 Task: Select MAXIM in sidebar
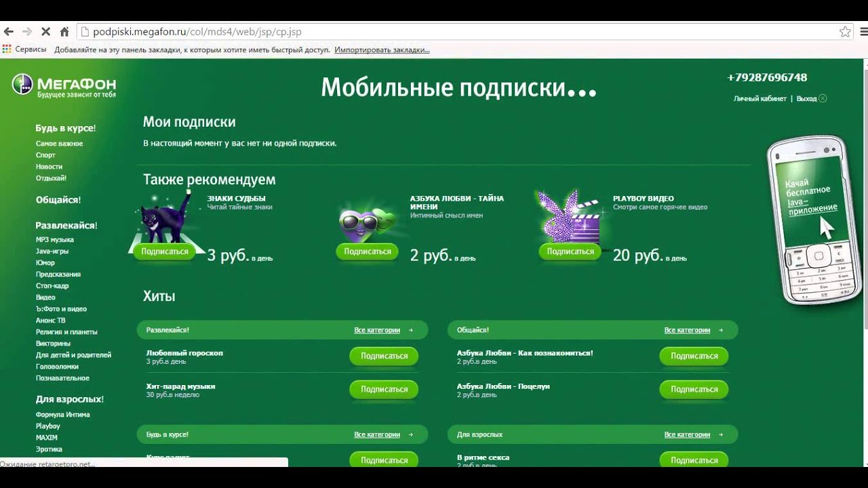coord(47,438)
